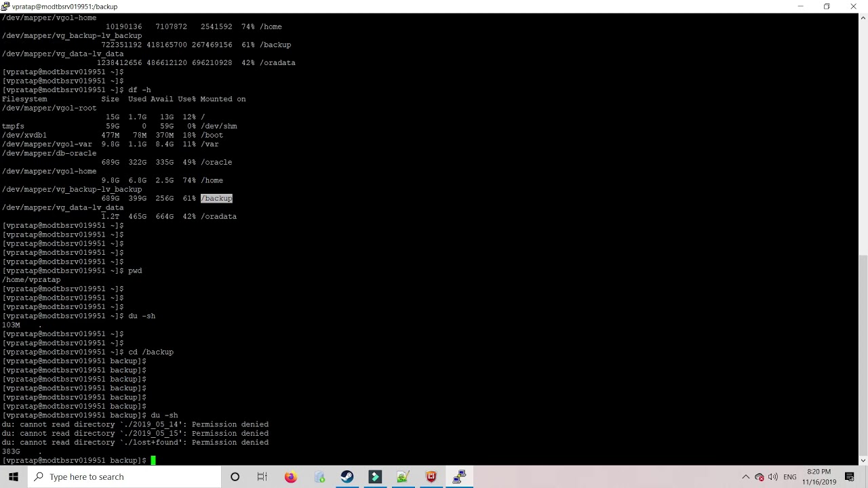
Task: Click the 'cd /backup' command text
Action: tap(151, 352)
